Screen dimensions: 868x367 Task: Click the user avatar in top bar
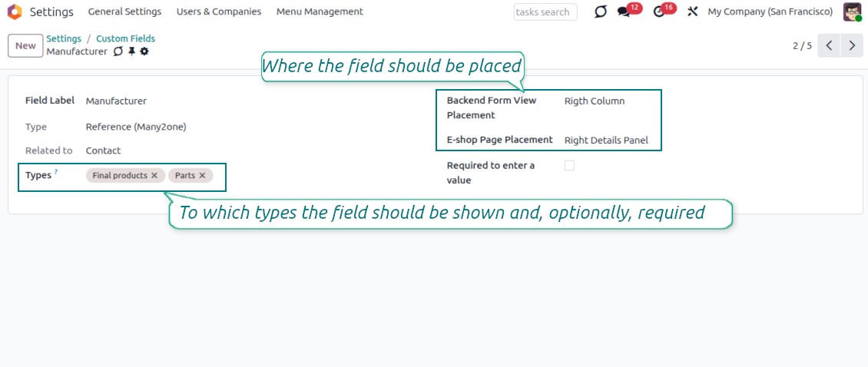852,12
